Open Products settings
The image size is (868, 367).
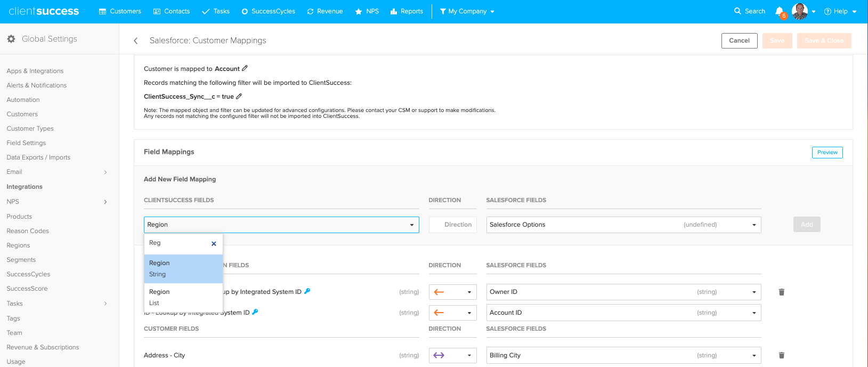pyautogui.click(x=19, y=217)
